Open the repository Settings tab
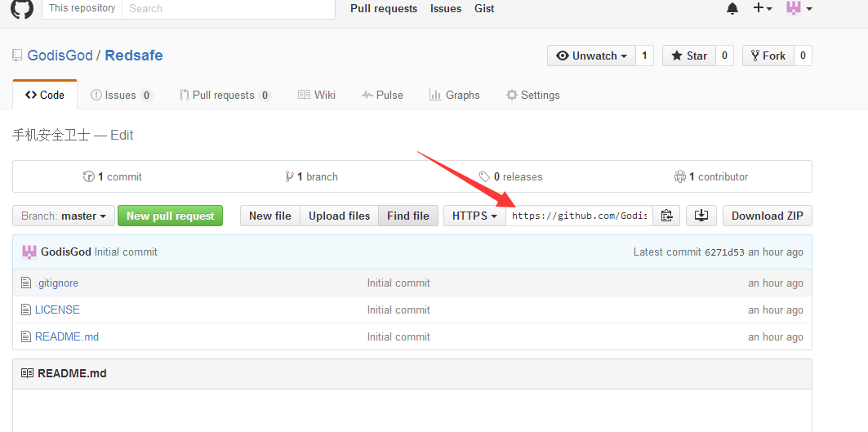The height and width of the screenshot is (432, 868). (532, 96)
